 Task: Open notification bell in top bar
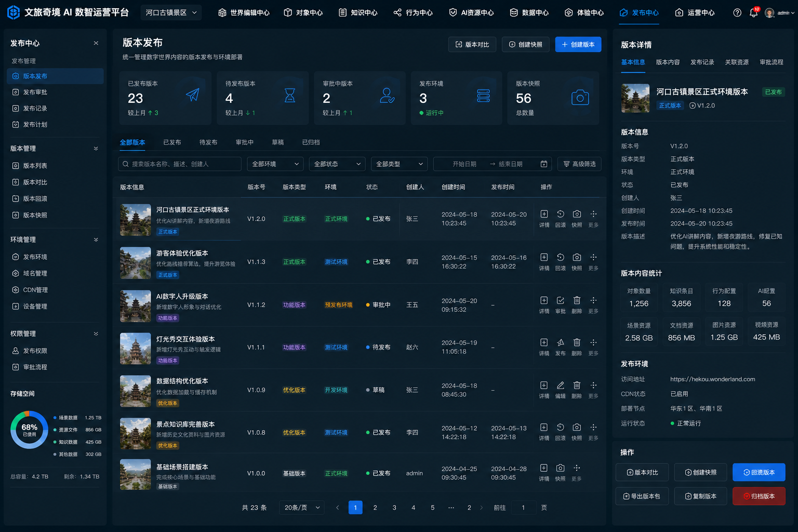pos(753,12)
